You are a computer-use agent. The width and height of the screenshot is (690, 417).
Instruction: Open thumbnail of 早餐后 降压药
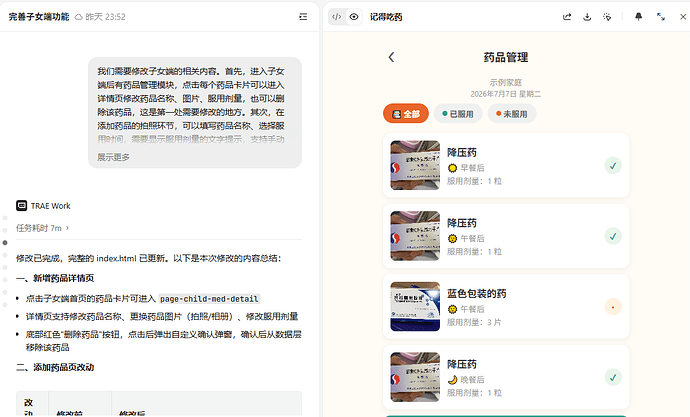tap(415, 165)
